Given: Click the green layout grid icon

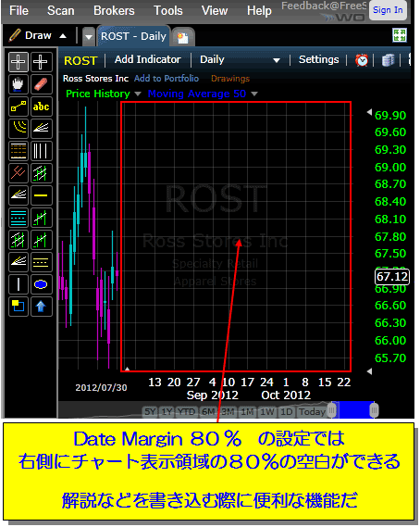Looking at the screenshot, I should [399, 35].
